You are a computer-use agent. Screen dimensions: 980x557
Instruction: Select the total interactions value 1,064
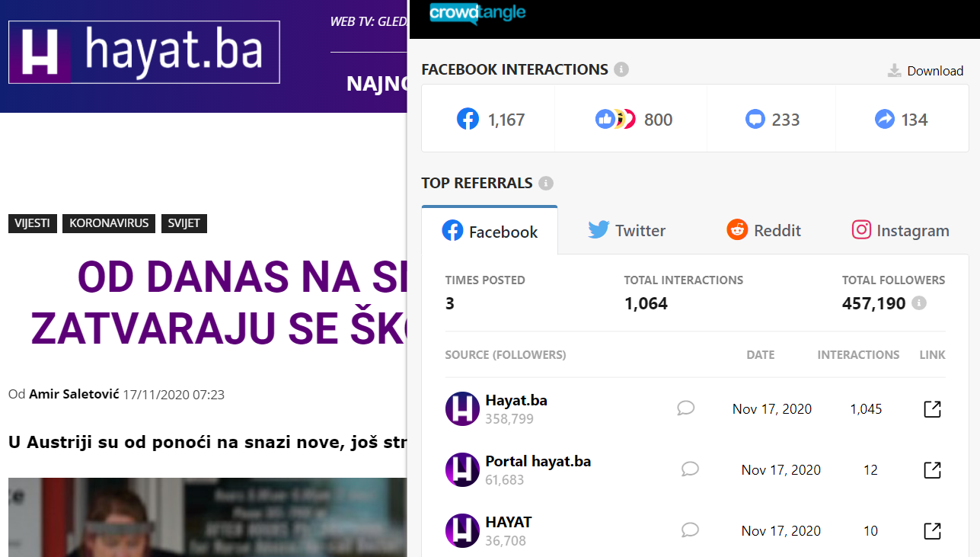click(x=646, y=303)
